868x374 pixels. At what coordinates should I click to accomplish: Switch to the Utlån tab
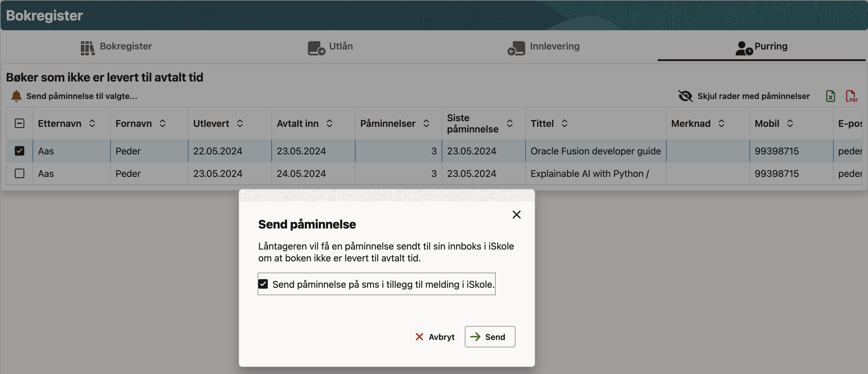340,46
